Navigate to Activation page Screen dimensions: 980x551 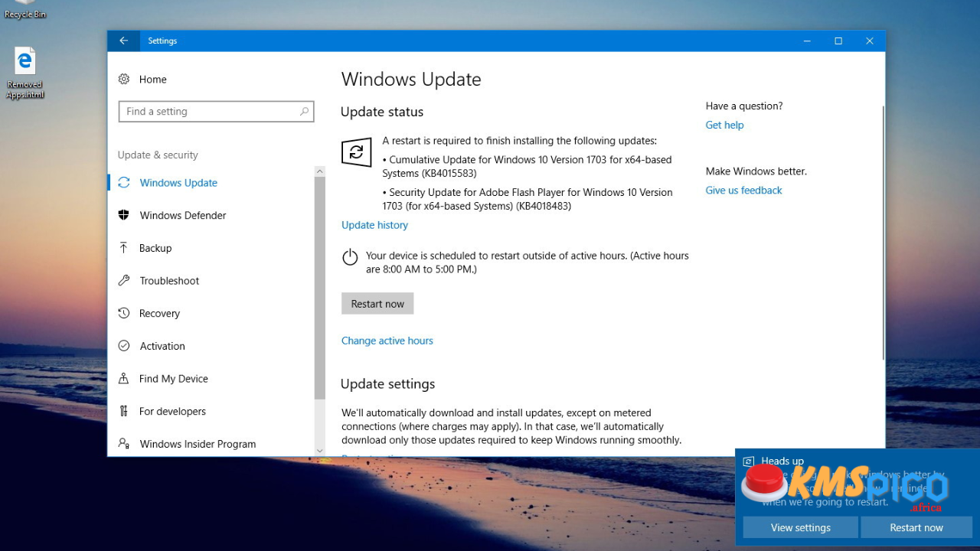[x=162, y=346]
